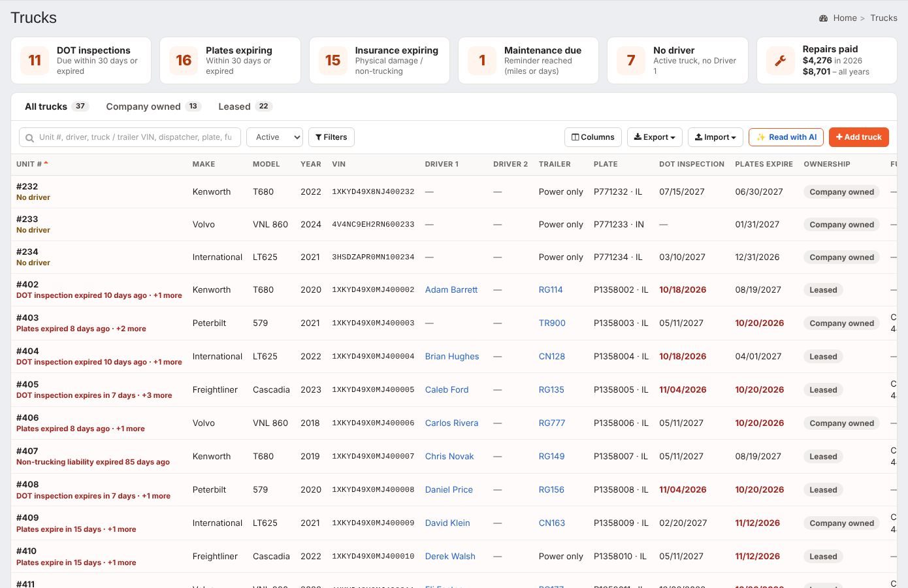Sort by the MAKE column header
The image size is (908, 588).
point(204,164)
